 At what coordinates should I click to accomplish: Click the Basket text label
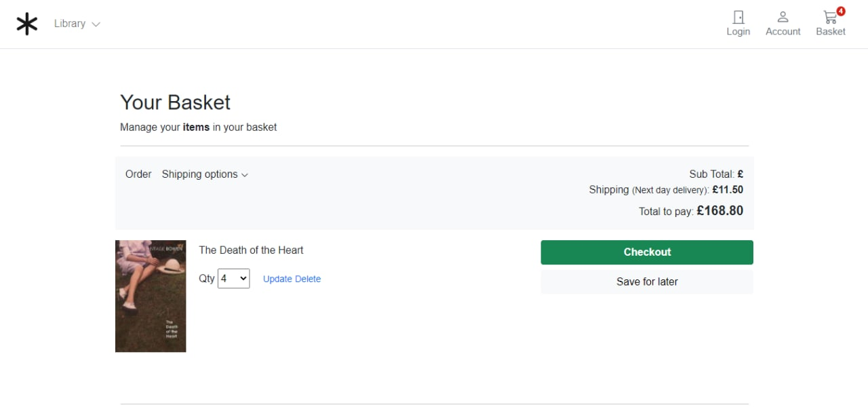(x=831, y=32)
